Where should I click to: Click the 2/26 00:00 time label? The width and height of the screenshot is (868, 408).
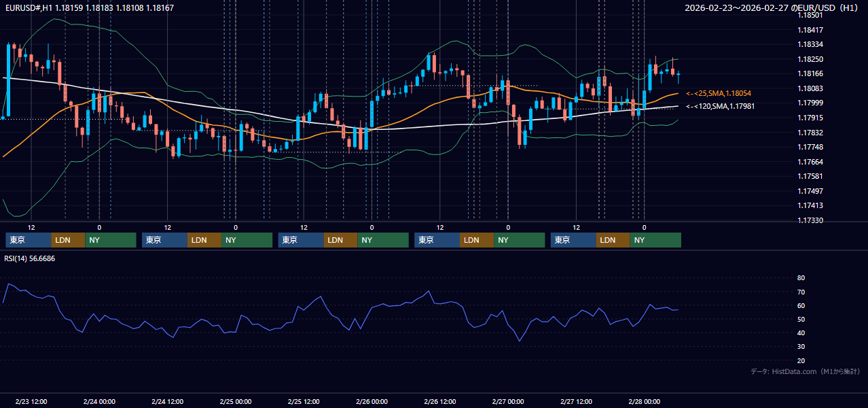point(372,401)
